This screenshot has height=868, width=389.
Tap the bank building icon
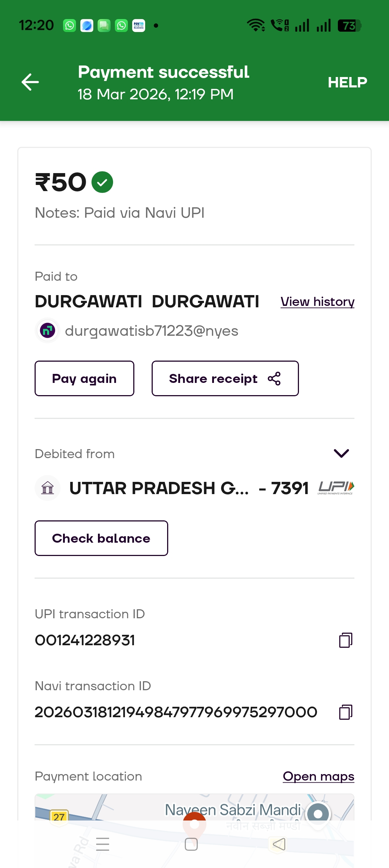(48, 488)
